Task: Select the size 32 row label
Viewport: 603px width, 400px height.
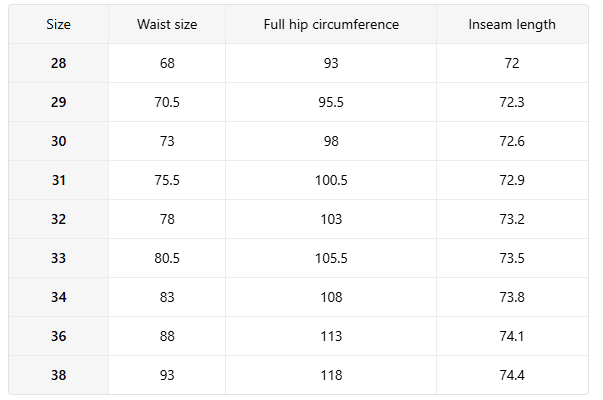Action: click(x=58, y=219)
